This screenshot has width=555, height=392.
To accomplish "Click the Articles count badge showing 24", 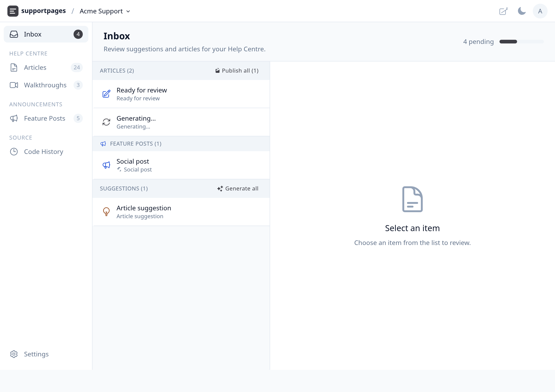I will pos(77,67).
